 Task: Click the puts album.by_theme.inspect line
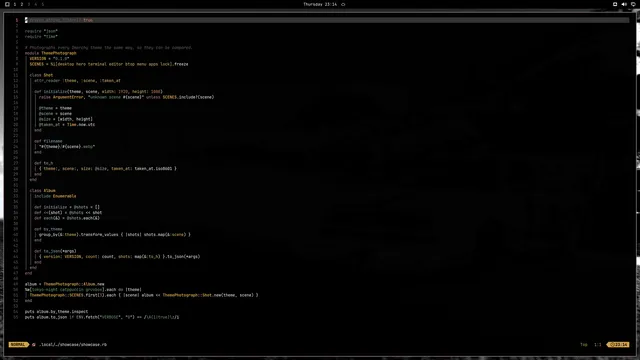pyautogui.click(x=56, y=311)
